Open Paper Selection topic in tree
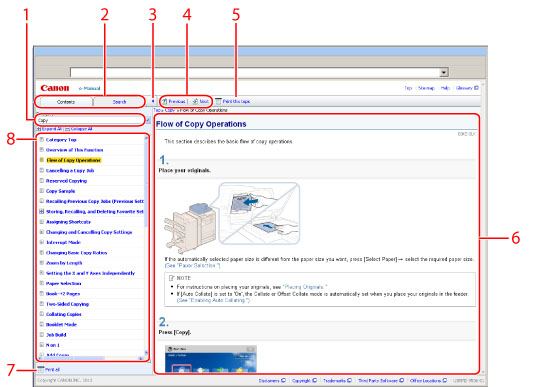The image size is (535, 387). (x=63, y=283)
